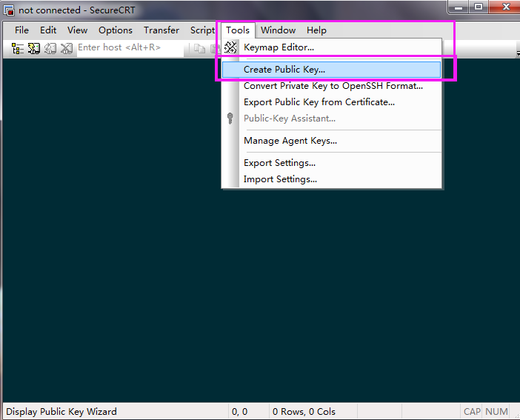Maximize the SecureCRT window
The width and height of the screenshot is (520, 420).
click(479, 7)
